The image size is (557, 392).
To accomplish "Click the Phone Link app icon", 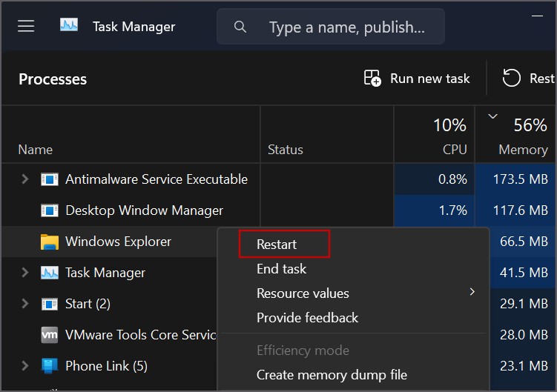I will 50,366.
